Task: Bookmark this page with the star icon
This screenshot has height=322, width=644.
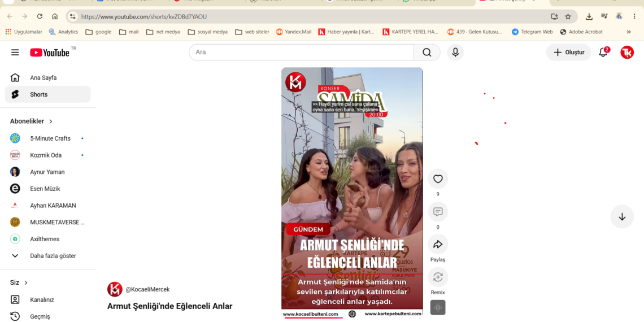Action: [568, 16]
